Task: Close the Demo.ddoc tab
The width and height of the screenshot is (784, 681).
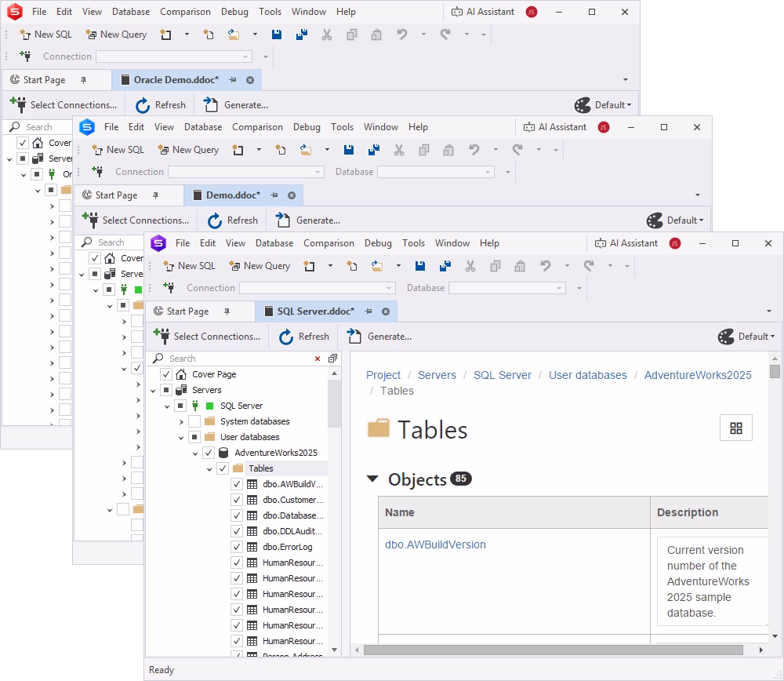Action: click(292, 195)
